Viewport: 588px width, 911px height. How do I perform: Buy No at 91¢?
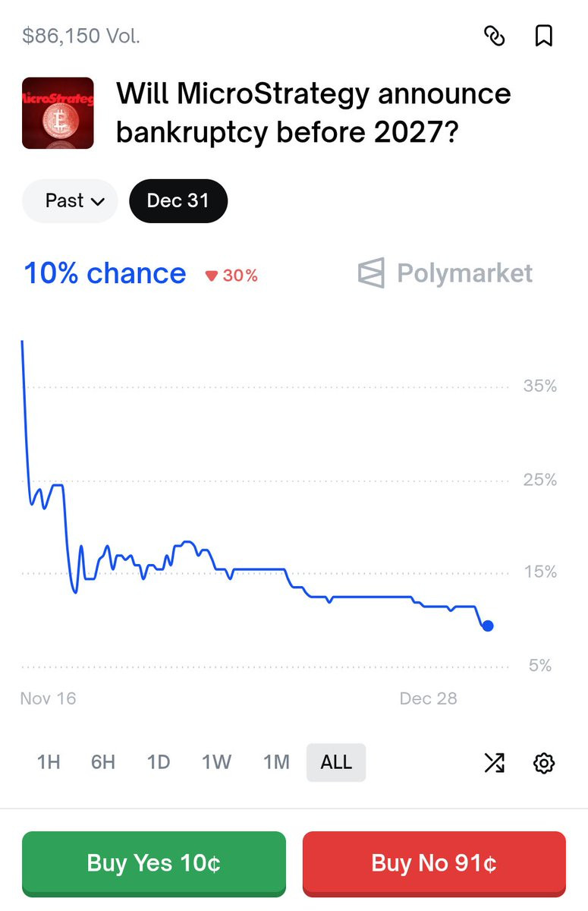(x=434, y=863)
